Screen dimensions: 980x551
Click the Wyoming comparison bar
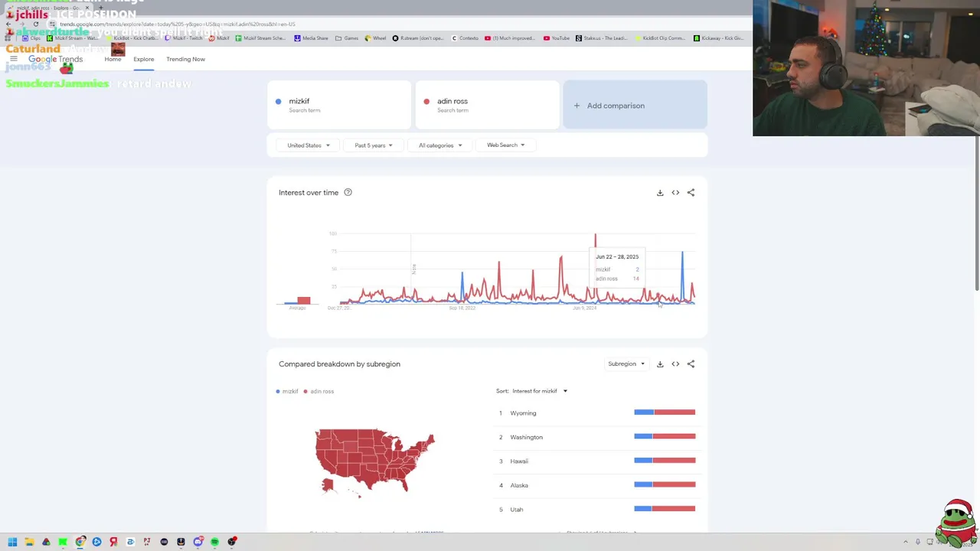point(665,412)
